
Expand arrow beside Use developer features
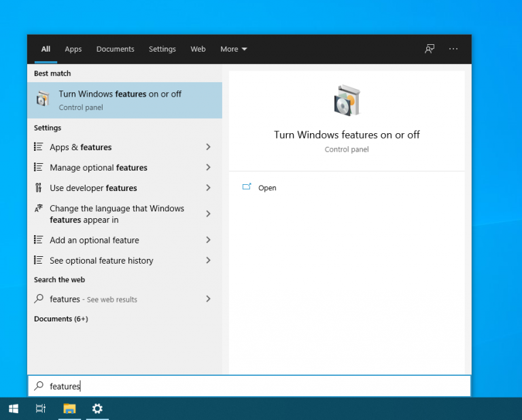coord(208,188)
